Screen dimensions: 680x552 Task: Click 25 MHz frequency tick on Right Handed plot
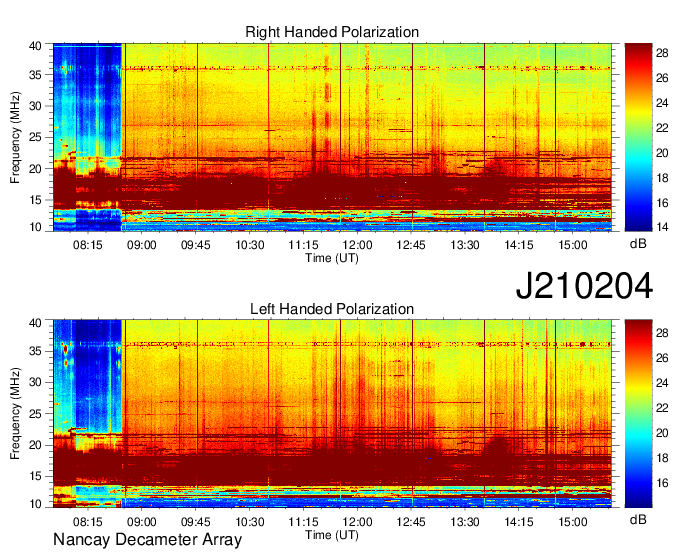pos(35,138)
